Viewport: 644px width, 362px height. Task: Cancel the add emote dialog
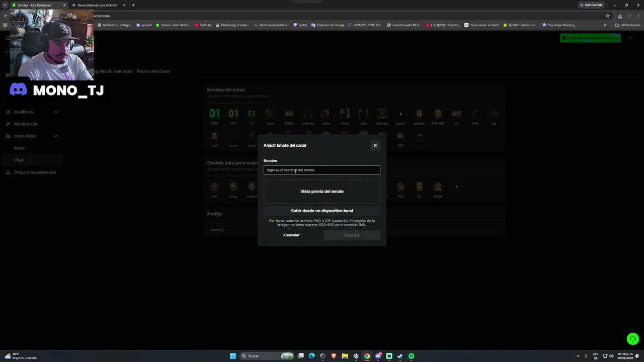[292, 235]
